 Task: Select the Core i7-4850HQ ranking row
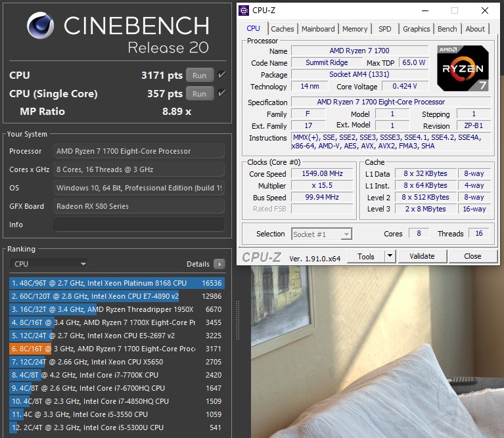(117, 401)
